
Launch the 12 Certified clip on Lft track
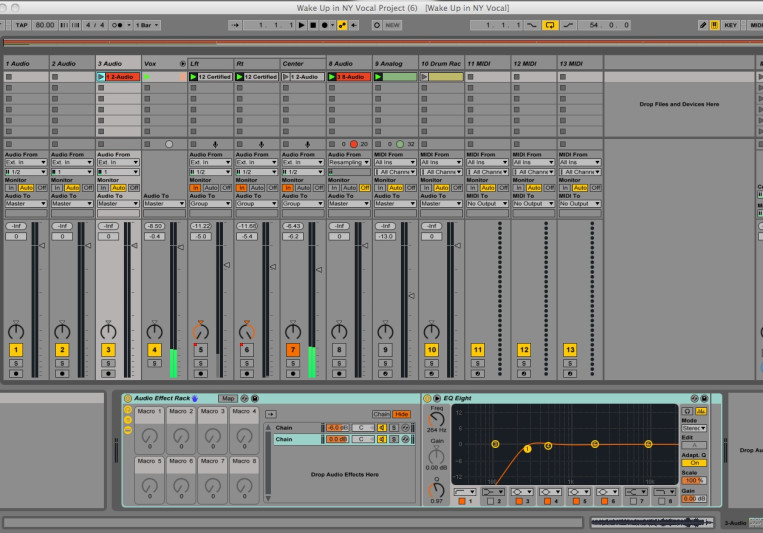click(193, 77)
